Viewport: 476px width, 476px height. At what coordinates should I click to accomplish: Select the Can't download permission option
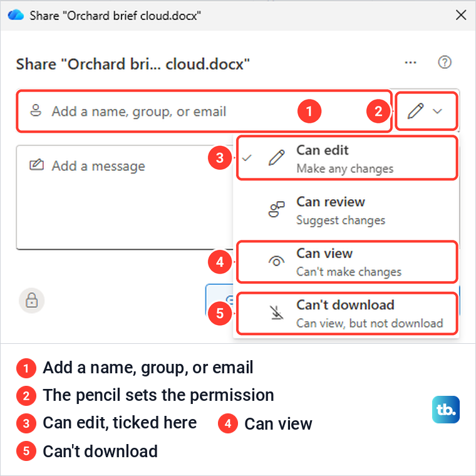[347, 314]
